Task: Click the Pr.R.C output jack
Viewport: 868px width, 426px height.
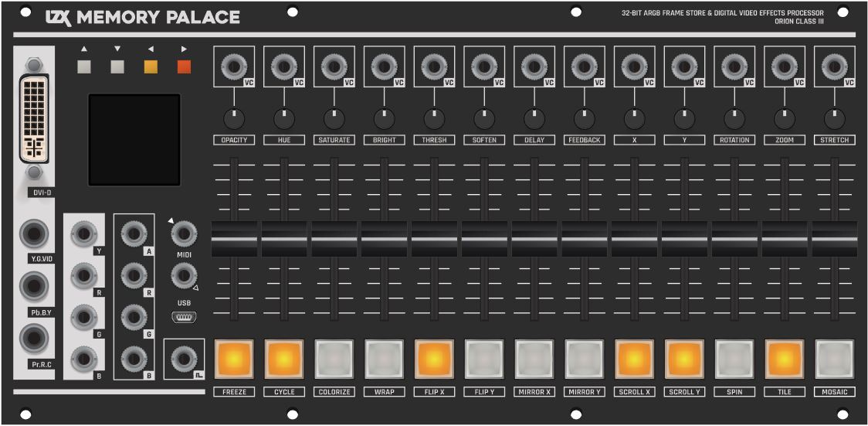Action: point(34,337)
